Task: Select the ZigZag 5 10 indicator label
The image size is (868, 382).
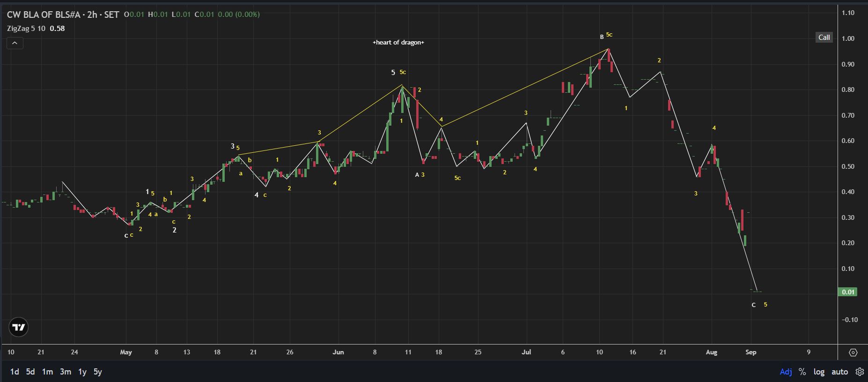Action: point(26,29)
